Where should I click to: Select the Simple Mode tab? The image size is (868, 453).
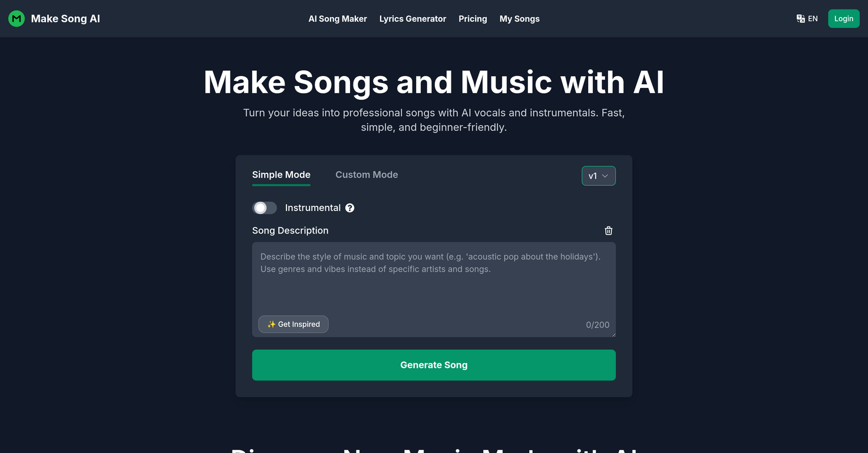(x=281, y=175)
